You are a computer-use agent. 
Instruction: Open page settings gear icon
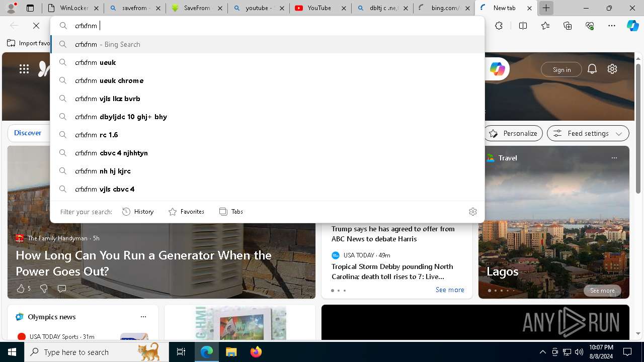[612, 69]
